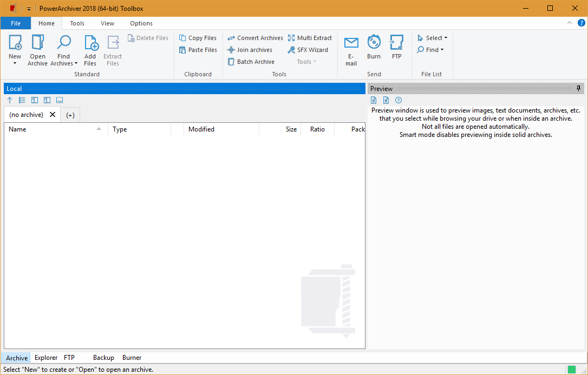Open the File menu tab
The image size is (588, 375).
click(16, 23)
